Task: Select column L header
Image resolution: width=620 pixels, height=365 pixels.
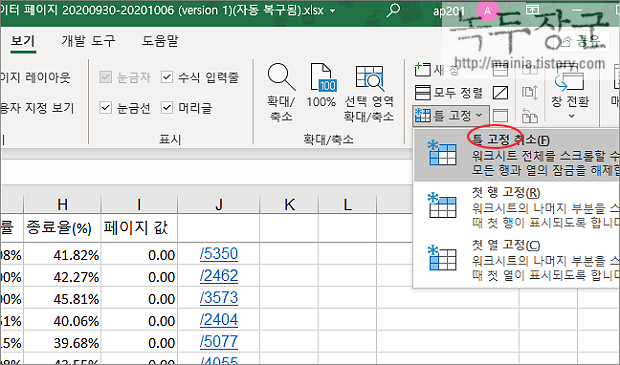Action: pos(348,204)
